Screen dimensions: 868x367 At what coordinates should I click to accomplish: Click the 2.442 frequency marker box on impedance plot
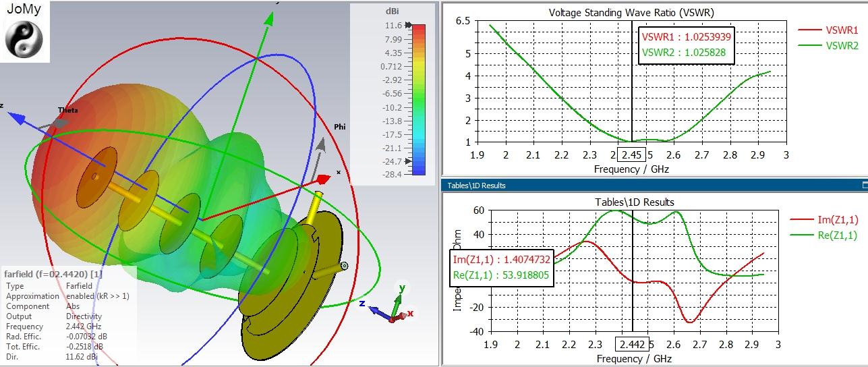tap(632, 344)
